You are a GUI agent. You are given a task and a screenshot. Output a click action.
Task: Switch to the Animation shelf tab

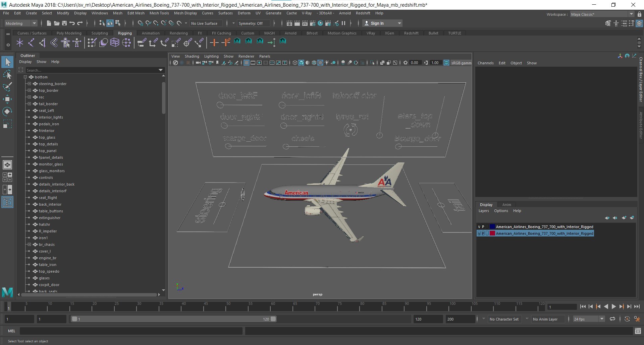151,33
